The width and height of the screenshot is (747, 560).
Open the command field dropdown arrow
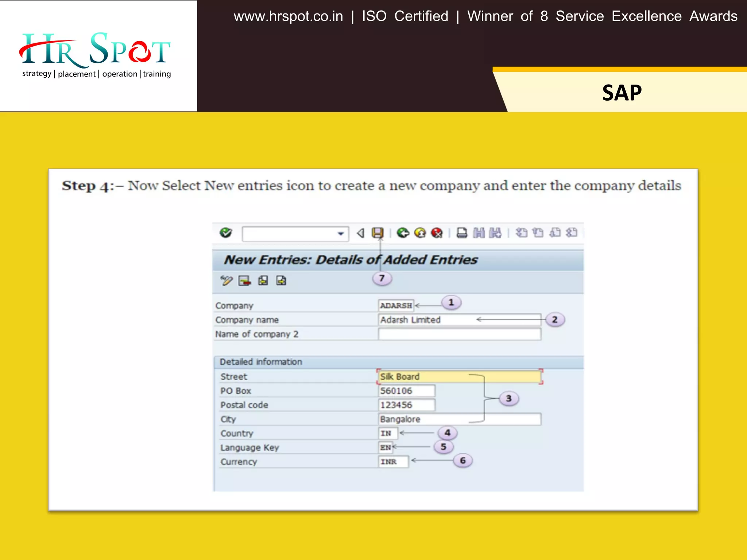point(341,234)
